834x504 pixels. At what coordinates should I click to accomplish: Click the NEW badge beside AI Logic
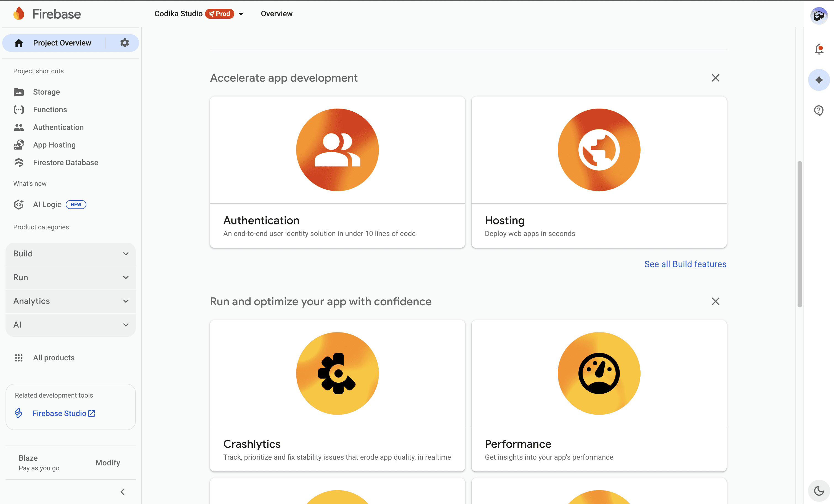tap(76, 204)
